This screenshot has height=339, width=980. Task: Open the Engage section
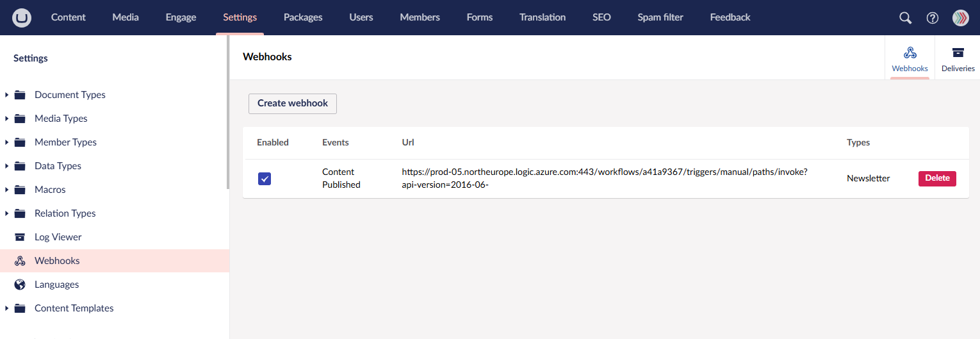[x=181, y=17]
